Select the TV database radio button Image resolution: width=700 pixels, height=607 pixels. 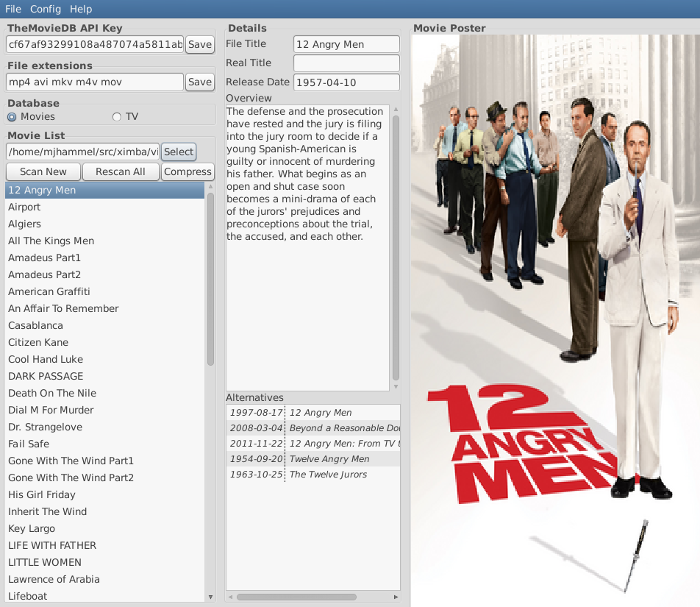(x=126, y=116)
